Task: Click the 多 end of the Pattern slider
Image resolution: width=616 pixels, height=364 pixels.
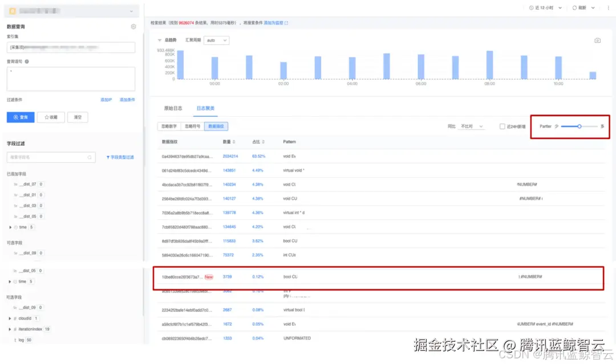Action: pyautogui.click(x=602, y=126)
